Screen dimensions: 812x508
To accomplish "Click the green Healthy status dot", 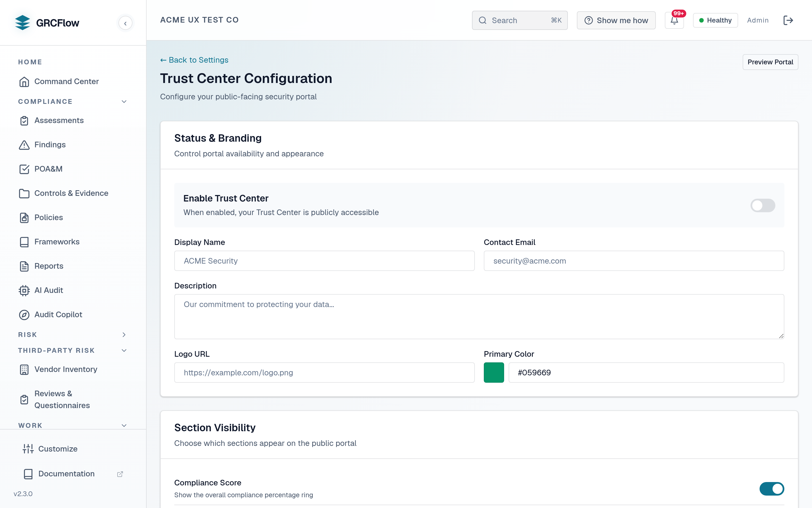I will pos(701,21).
